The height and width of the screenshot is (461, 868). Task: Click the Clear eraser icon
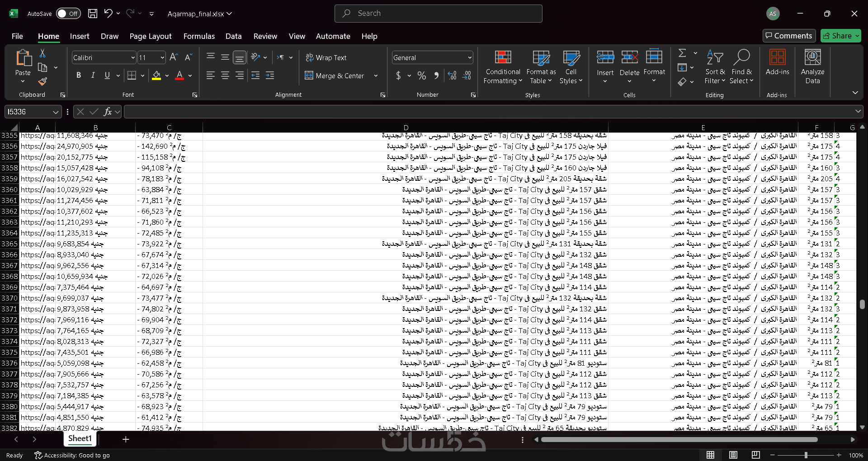pos(682,82)
